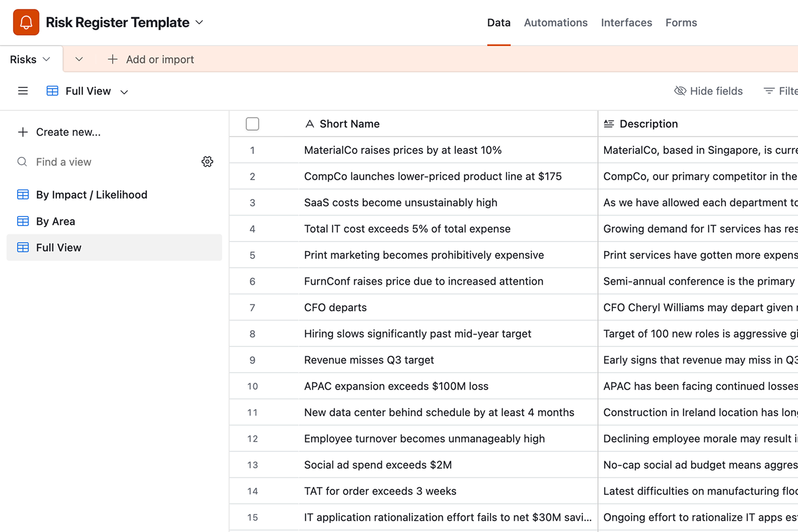Click the search magnifier icon
The height and width of the screenshot is (532, 798).
tap(22, 162)
